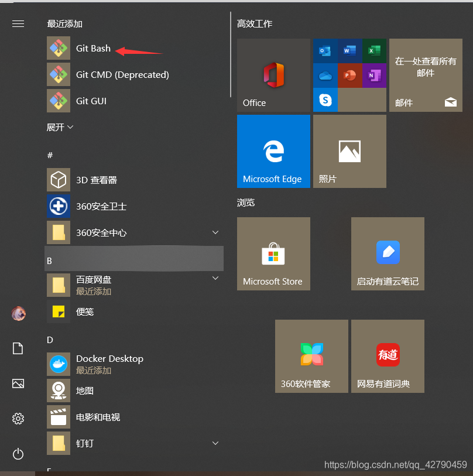Open the 照片 photos tile
The image size is (473, 476).
click(349, 151)
